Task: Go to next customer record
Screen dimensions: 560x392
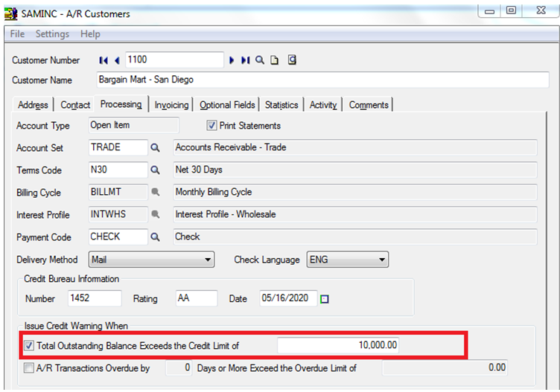Action: pyautogui.click(x=232, y=60)
